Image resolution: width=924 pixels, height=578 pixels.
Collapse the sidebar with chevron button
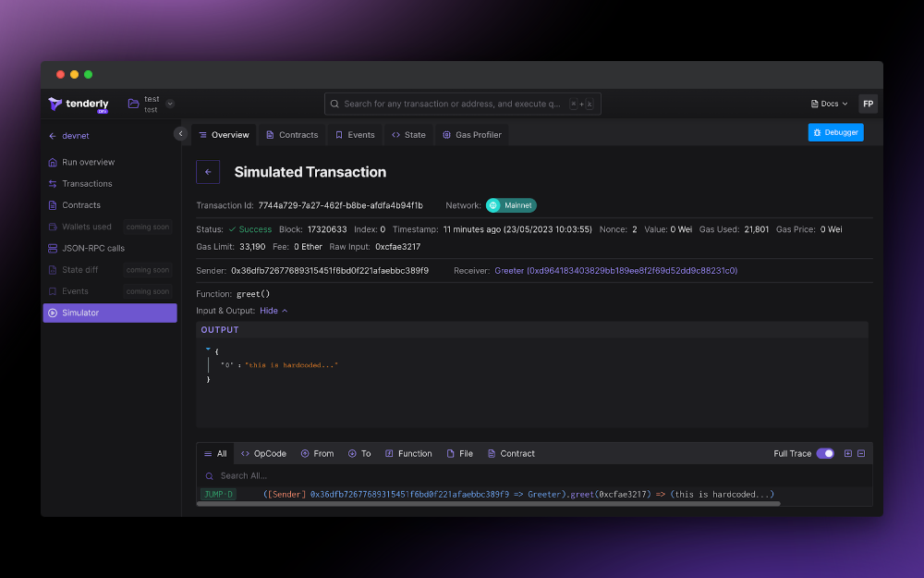click(x=180, y=134)
